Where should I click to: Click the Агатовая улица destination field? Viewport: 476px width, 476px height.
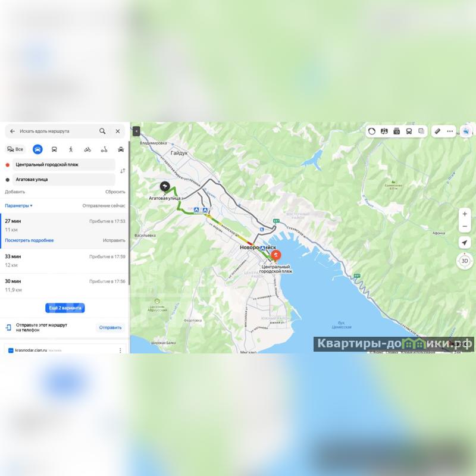coord(64,180)
